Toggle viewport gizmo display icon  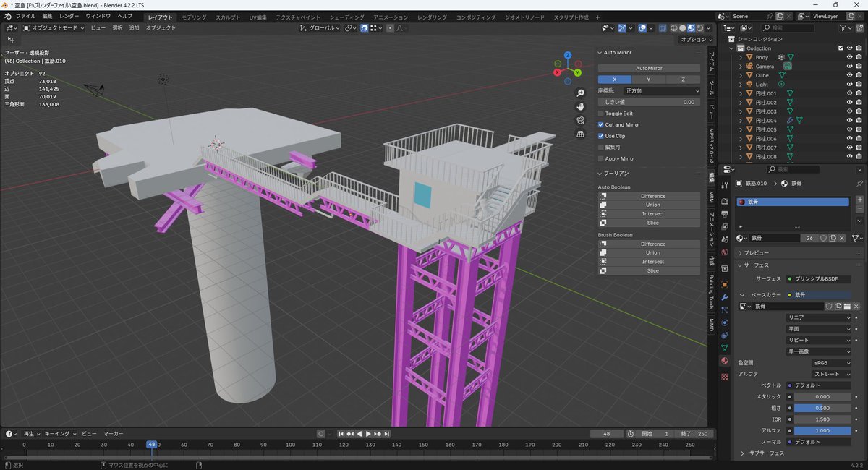621,27
